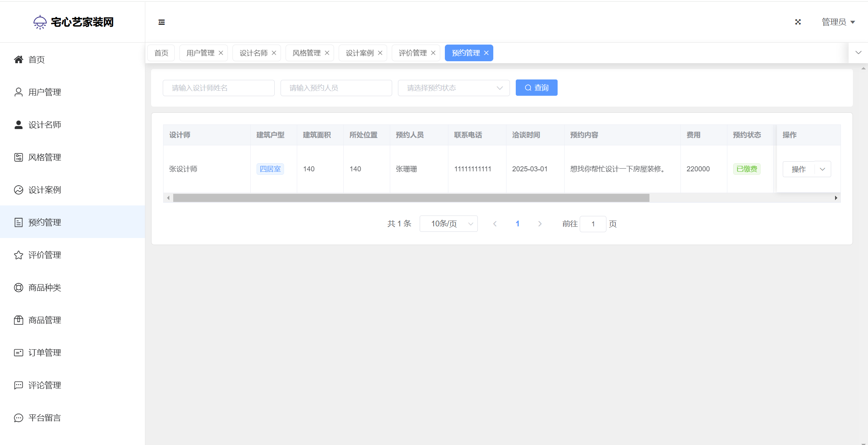Image resolution: width=868 pixels, height=445 pixels.
Task: Open 首页 via house icon in sidebar
Action: click(19, 59)
